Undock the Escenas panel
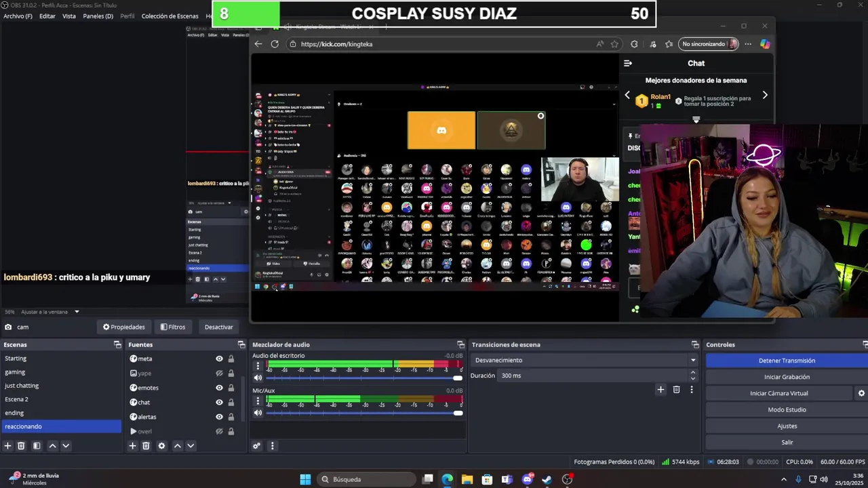This screenshot has width=868, height=488. (117, 345)
